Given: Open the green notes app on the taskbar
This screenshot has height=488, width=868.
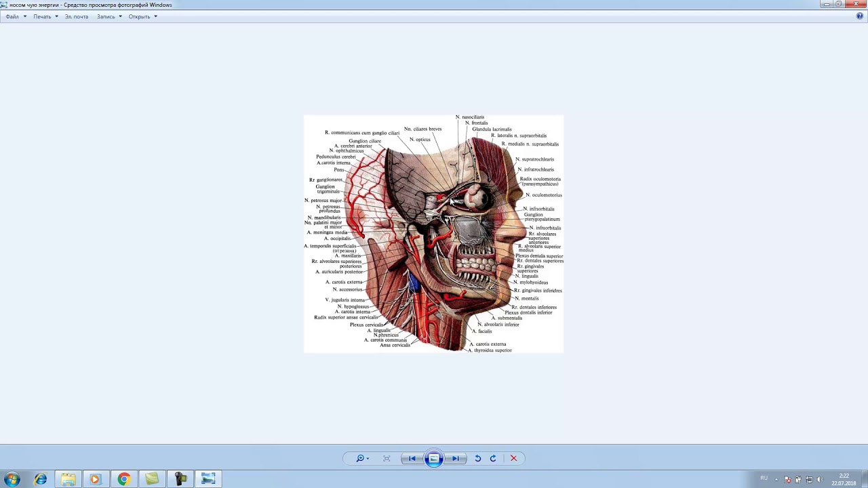Looking at the screenshot, I should [x=152, y=479].
